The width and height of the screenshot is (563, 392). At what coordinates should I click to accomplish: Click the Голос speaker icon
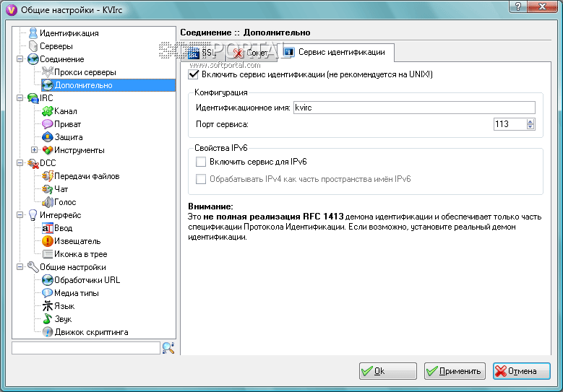coord(48,202)
